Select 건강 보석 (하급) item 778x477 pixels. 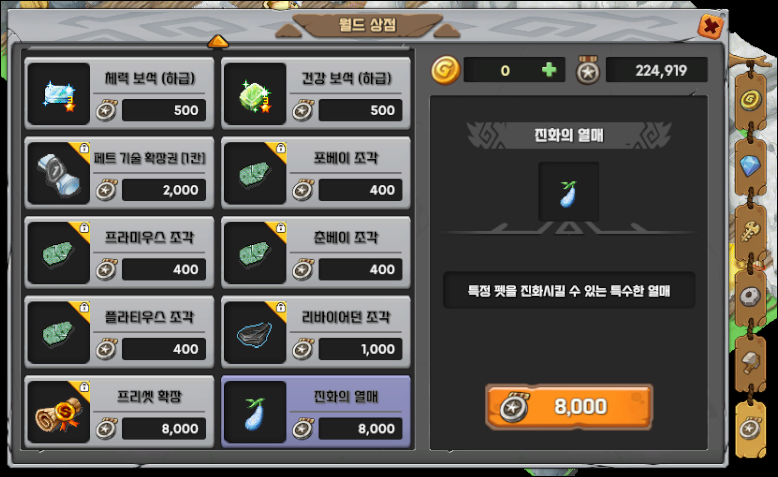click(x=316, y=94)
